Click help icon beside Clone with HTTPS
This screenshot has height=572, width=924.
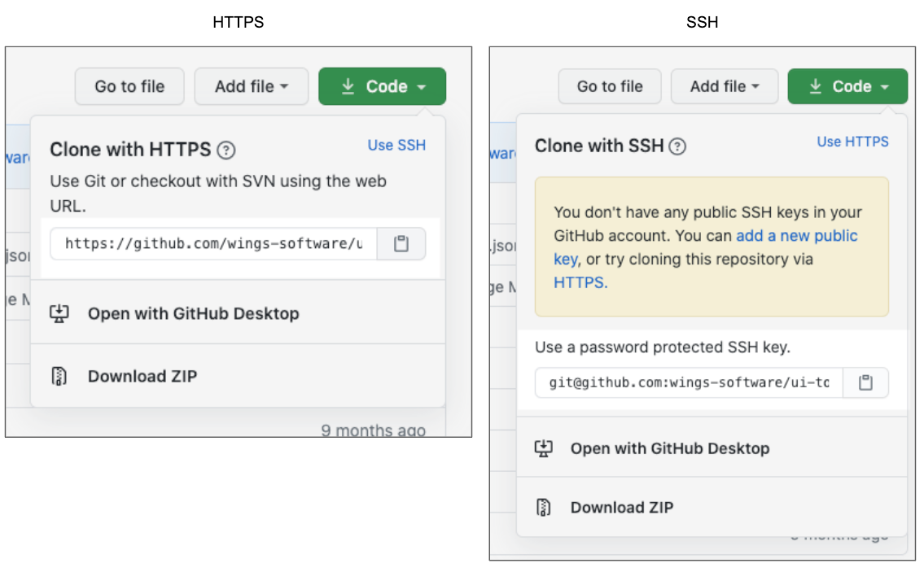[x=226, y=151]
